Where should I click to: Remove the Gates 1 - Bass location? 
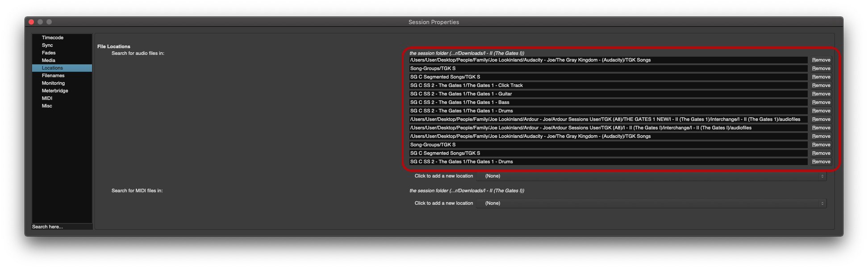(821, 102)
